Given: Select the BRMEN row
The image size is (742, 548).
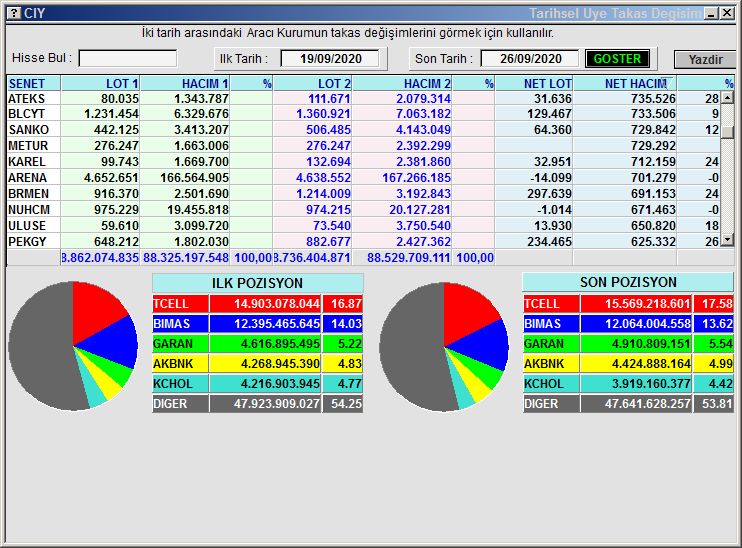Looking at the screenshot, I should tap(363, 194).
